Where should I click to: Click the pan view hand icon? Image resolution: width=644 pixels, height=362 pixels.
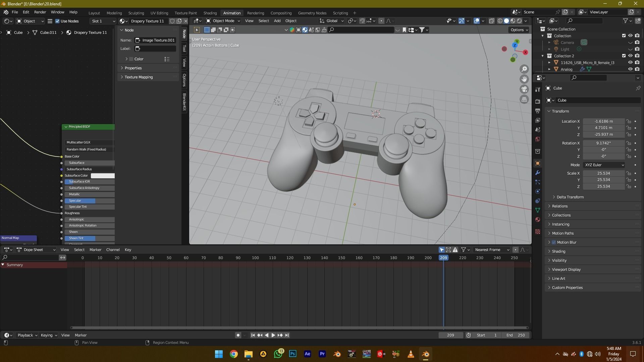[x=524, y=79]
